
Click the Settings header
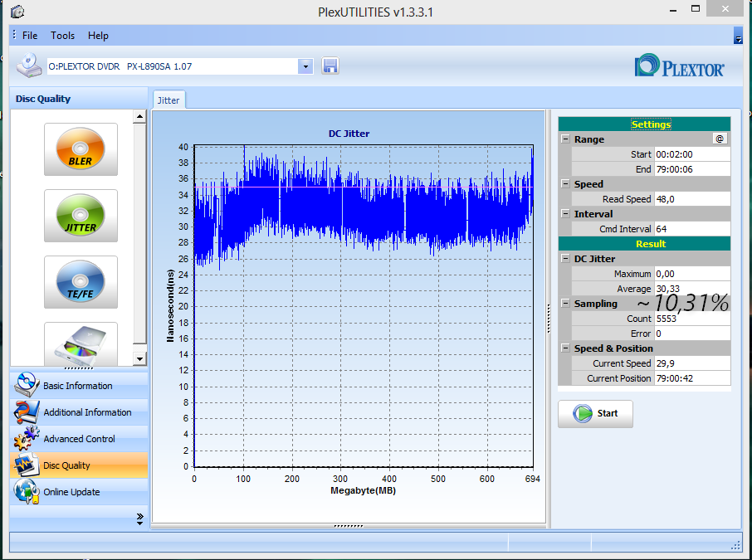coord(644,124)
